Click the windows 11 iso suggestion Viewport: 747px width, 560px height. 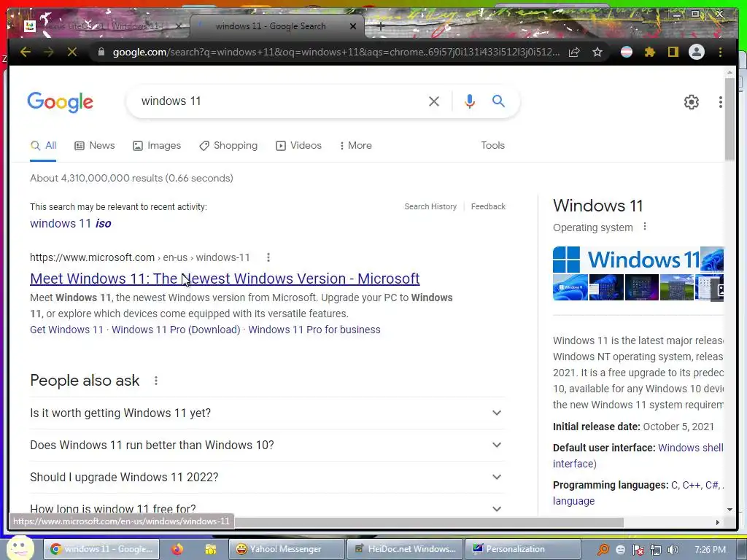click(71, 223)
